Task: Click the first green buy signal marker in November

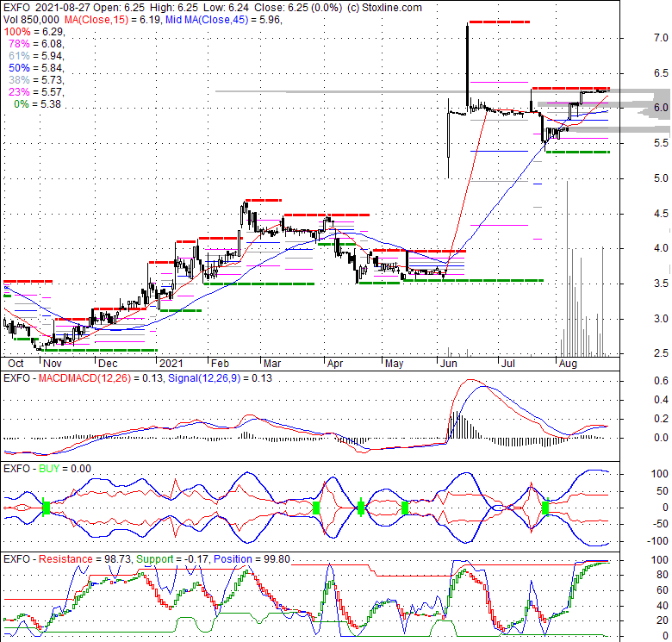Action: (x=47, y=508)
